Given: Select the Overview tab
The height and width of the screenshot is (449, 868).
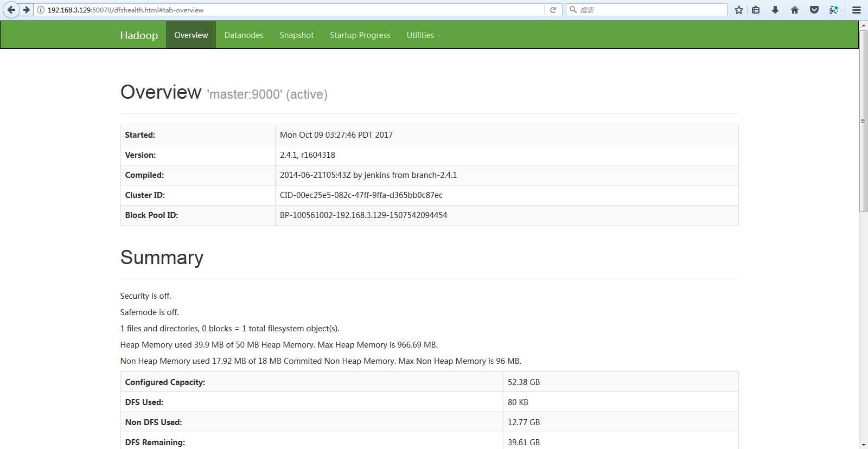Looking at the screenshot, I should click(191, 35).
